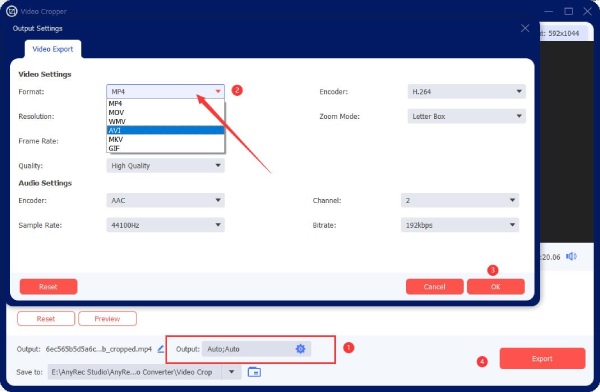The image size is (600, 392).
Task: Switch to the Video Export tab
Action: tap(53, 49)
